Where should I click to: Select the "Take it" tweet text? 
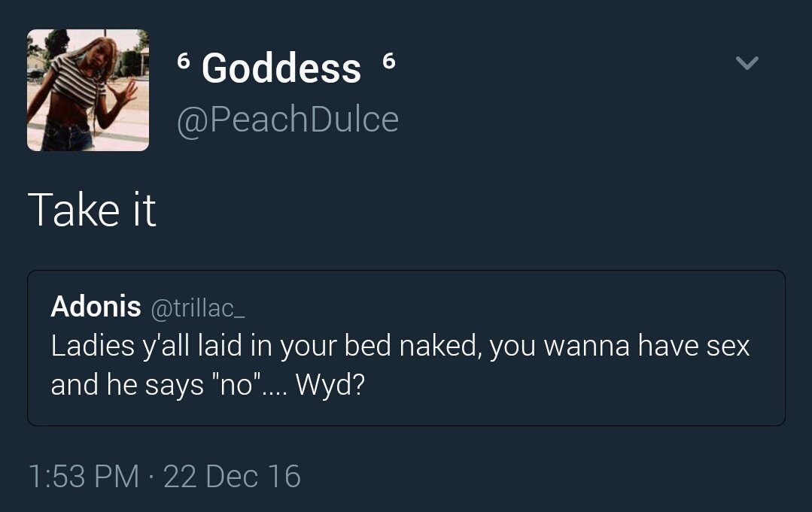pyautogui.click(x=92, y=210)
